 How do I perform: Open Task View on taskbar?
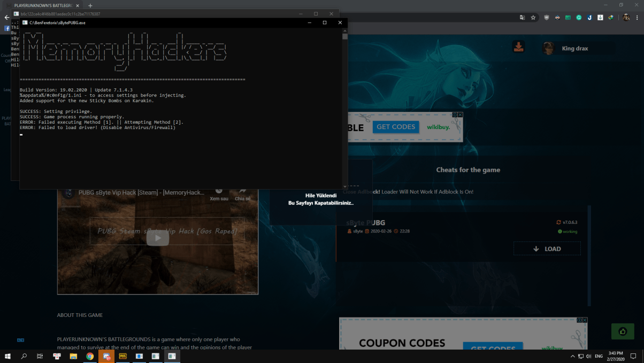[40, 356]
